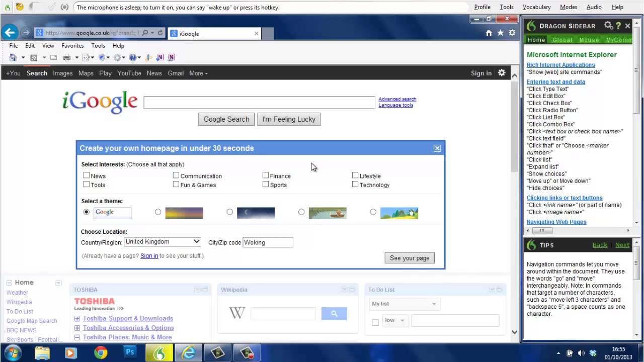Click the Safety shield icon
Image resolution: width=644 pixels, height=362 pixels.
102,57
